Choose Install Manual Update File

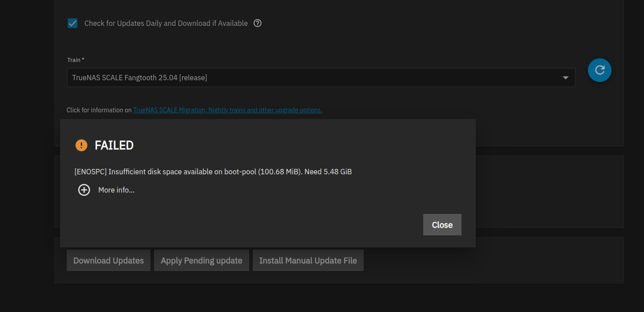(x=308, y=261)
